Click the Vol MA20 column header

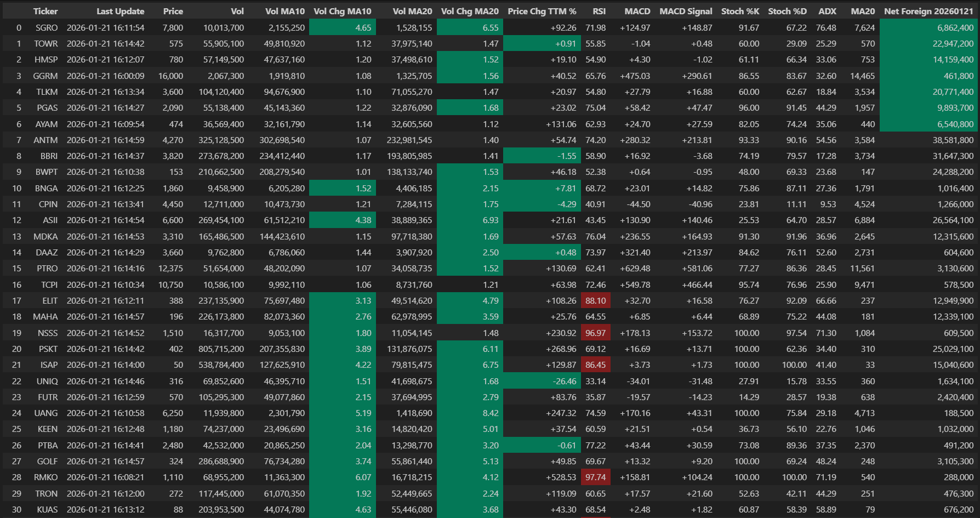click(x=412, y=11)
